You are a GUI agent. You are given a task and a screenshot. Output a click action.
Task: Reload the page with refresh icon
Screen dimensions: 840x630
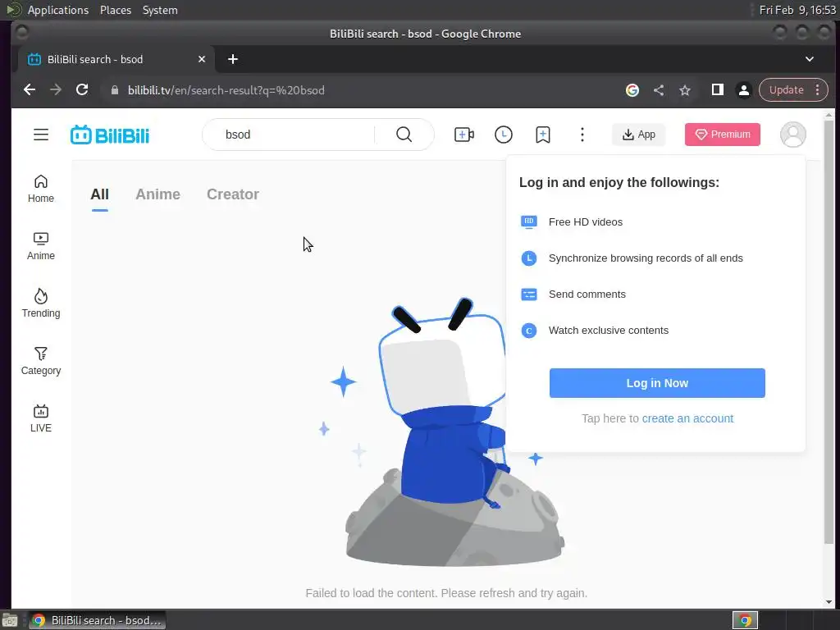[82, 90]
